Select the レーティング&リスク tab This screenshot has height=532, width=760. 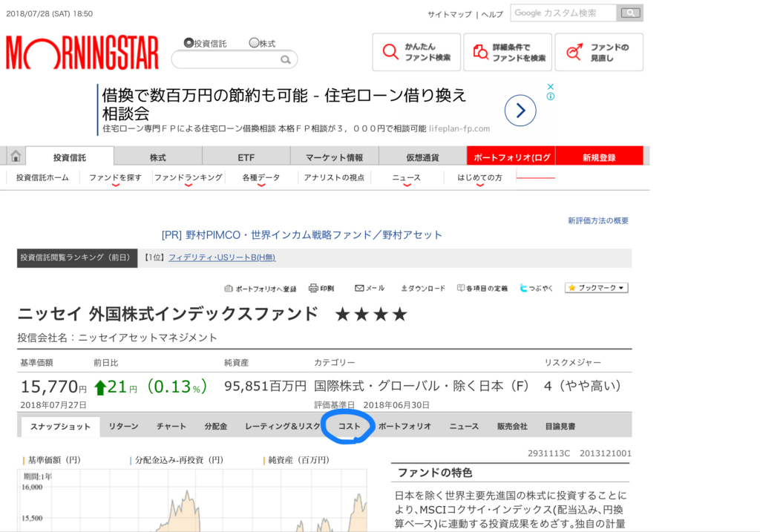coord(283,427)
